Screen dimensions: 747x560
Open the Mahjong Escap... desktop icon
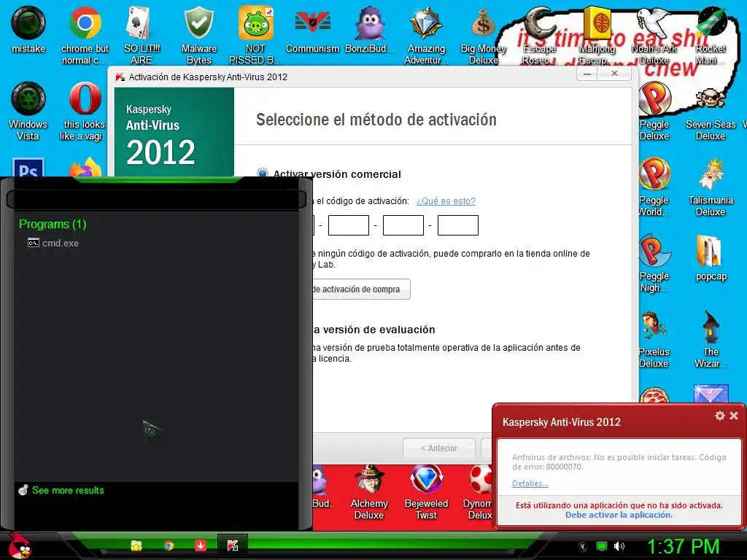pyautogui.click(x=597, y=35)
